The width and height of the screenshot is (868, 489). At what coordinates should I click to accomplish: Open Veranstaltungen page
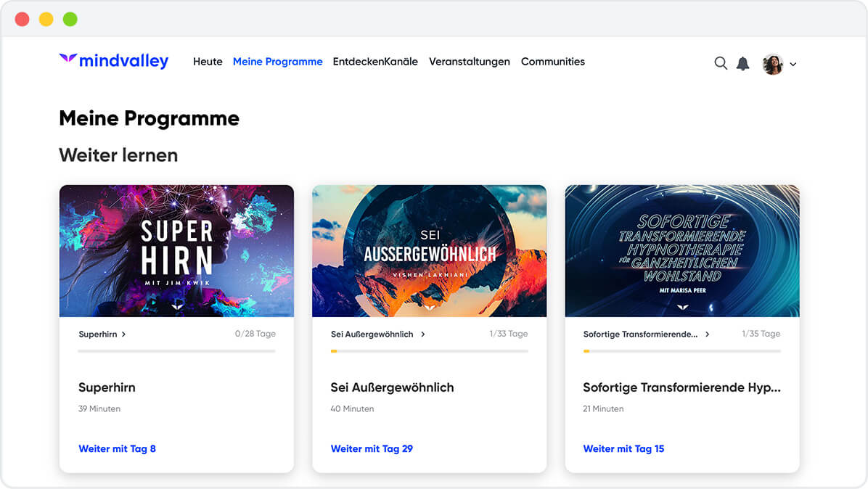point(469,62)
